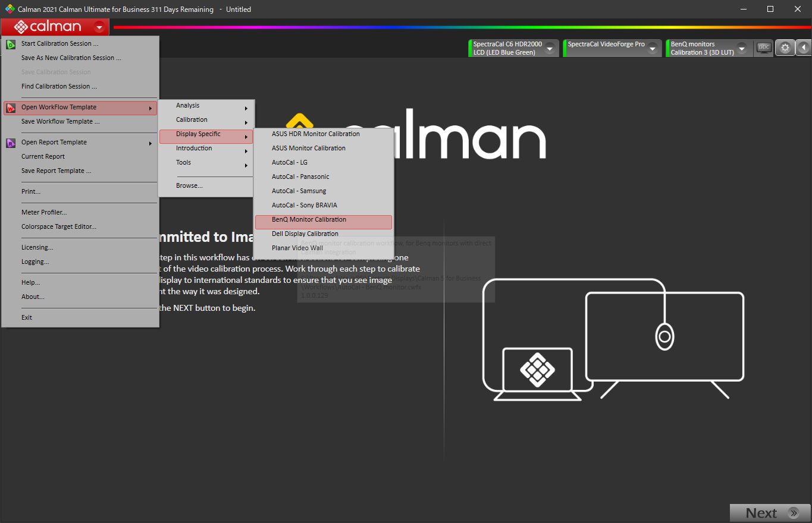Screen dimensions: 812x523
Task: Open About from the Calman menu
Action: [x=80, y=297]
